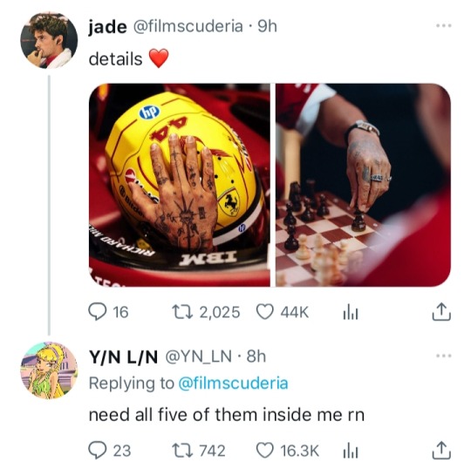Open the yellow helmet photo
Image resolution: width=471 pixels, height=476 pixels.
point(179,185)
